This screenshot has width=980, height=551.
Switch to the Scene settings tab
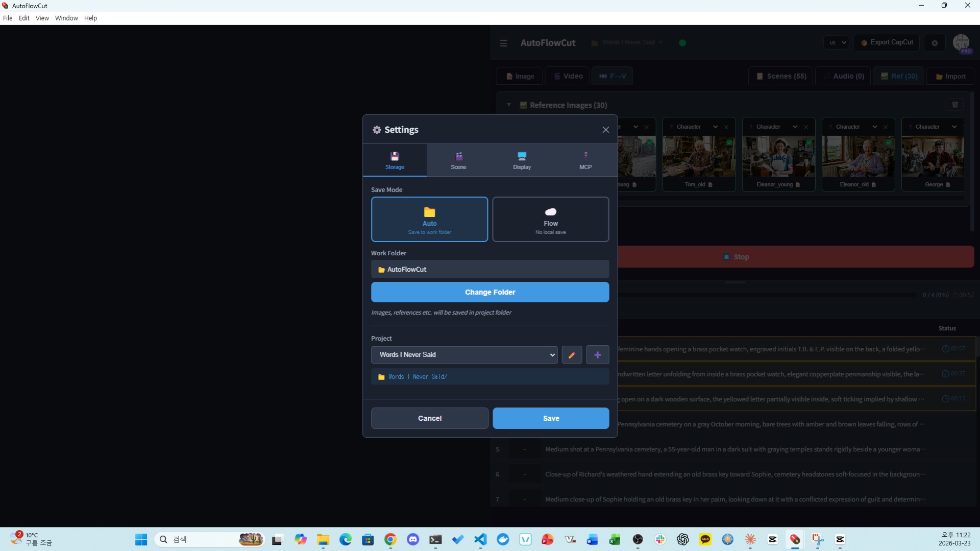[x=458, y=160]
